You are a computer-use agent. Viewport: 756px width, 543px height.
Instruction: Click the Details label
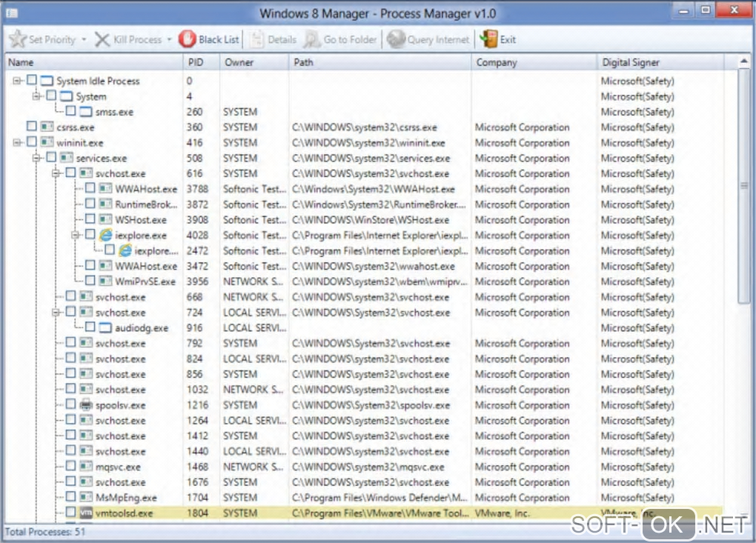click(282, 39)
